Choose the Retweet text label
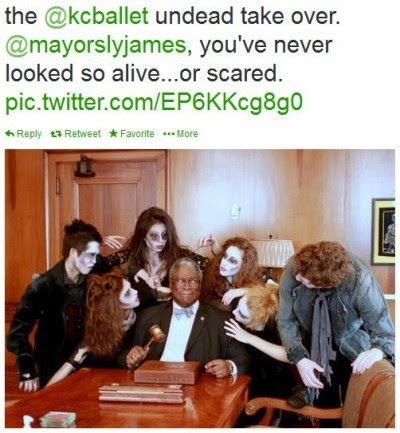This screenshot has height=433, width=400. (82, 134)
